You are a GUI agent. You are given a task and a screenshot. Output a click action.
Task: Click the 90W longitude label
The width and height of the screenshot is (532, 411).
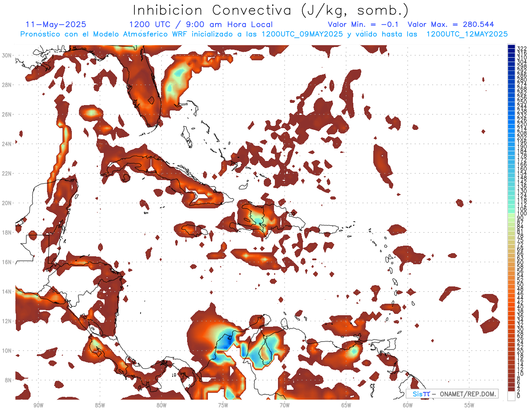pos(38,405)
